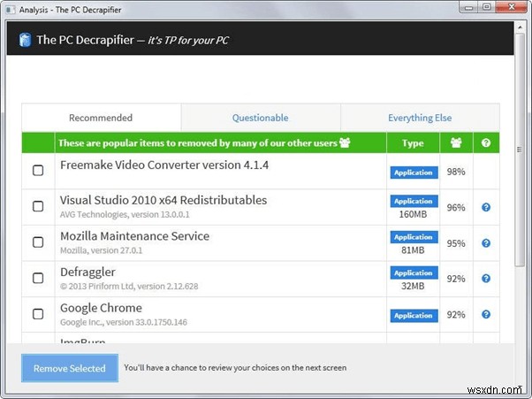Enable the Google Chrome checkbox
The height and width of the screenshot is (399, 532).
[38, 314]
